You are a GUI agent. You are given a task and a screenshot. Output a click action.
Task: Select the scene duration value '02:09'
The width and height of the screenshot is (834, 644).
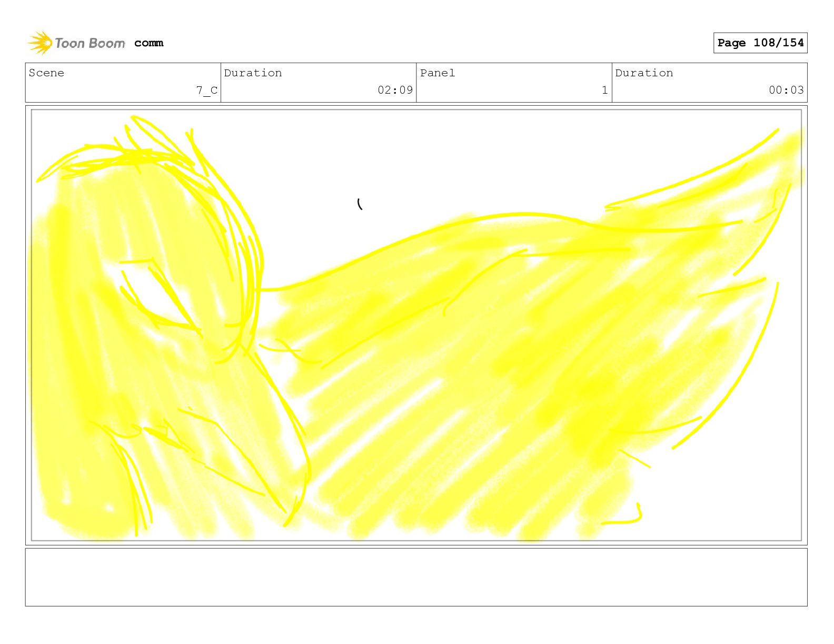(x=395, y=90)
